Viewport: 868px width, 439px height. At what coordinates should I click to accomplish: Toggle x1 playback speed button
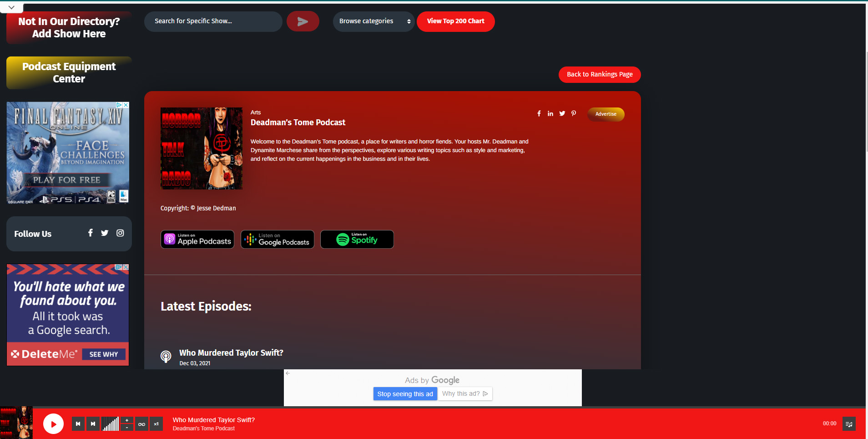click(156, 424)
